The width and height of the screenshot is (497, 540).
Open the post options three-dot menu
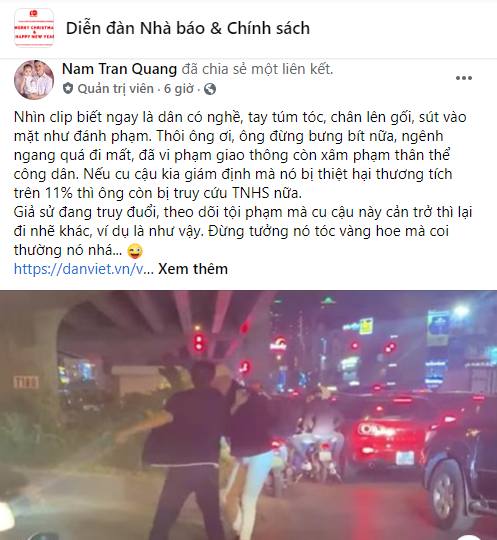pos(464,78)
